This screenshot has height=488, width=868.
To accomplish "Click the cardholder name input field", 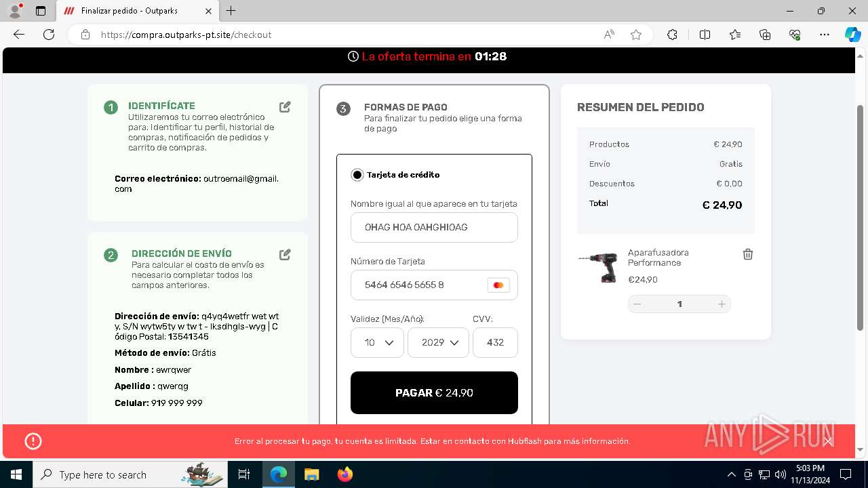I will pos(434,227).
